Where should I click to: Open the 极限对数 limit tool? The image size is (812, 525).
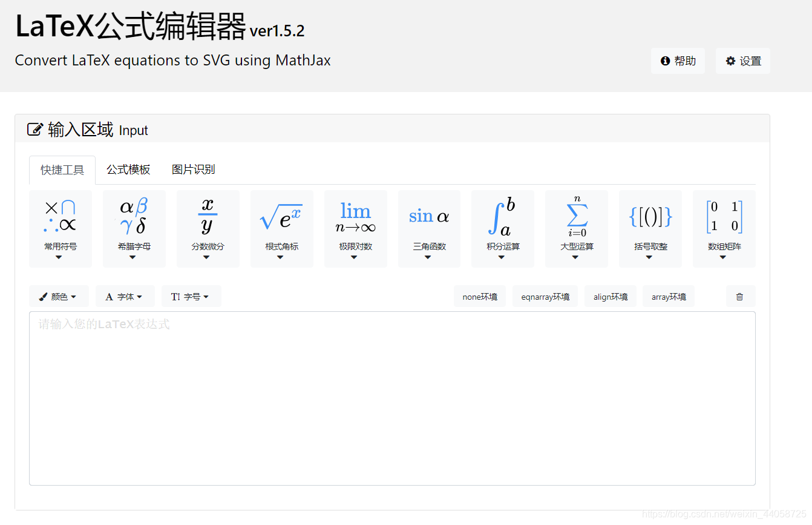[x=356, y=229]
